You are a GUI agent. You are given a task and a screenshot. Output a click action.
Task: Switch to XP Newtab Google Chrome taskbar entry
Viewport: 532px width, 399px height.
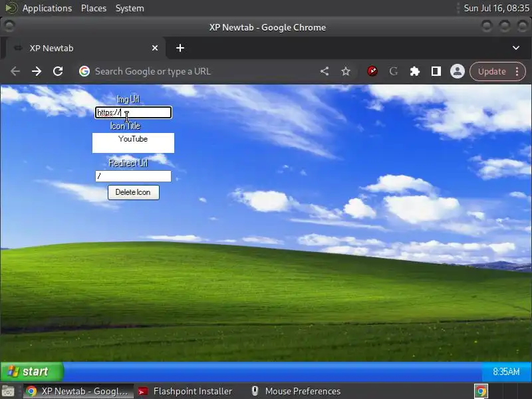[78, 391]
